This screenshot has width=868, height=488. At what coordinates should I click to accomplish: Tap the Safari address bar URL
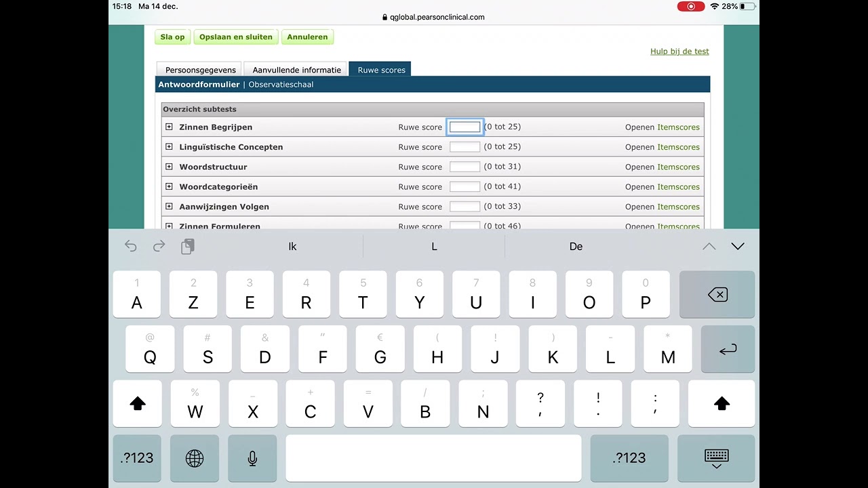pos(433,18)
